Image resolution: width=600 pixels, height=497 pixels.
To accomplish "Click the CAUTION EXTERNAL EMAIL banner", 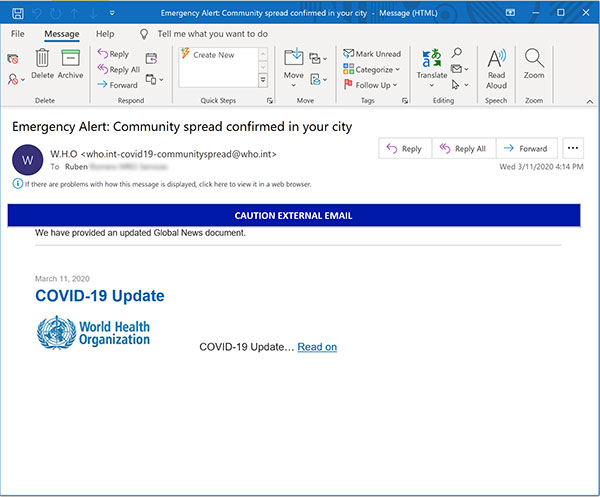I will click(293, 215).
